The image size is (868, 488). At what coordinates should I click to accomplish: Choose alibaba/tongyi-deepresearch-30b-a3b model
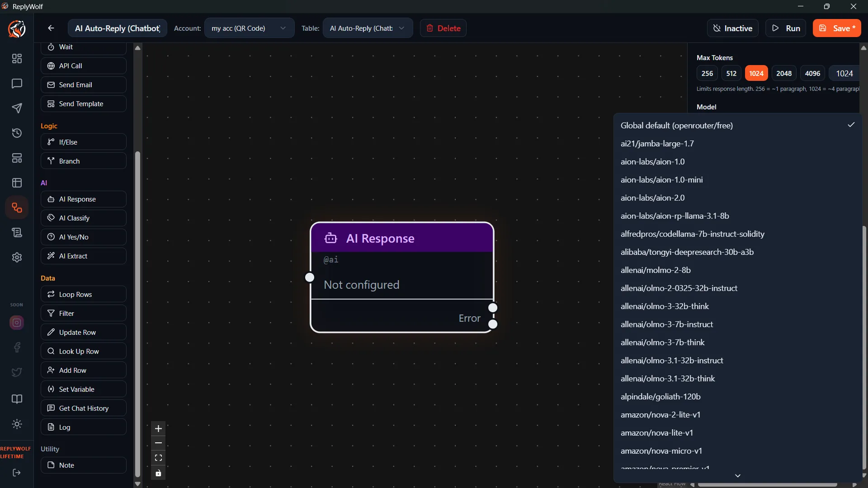point(737,252)
